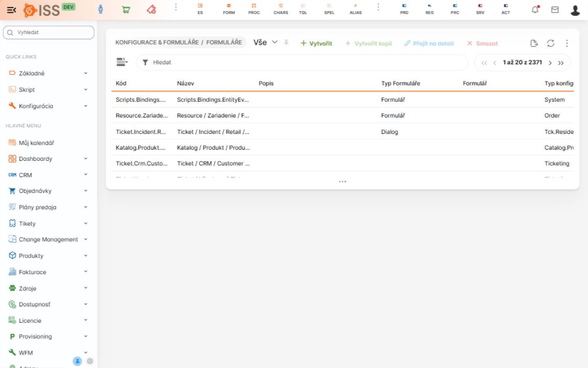Focus the Vyhledat sidebar search field

pyautogui.click(x=49, y=32)
